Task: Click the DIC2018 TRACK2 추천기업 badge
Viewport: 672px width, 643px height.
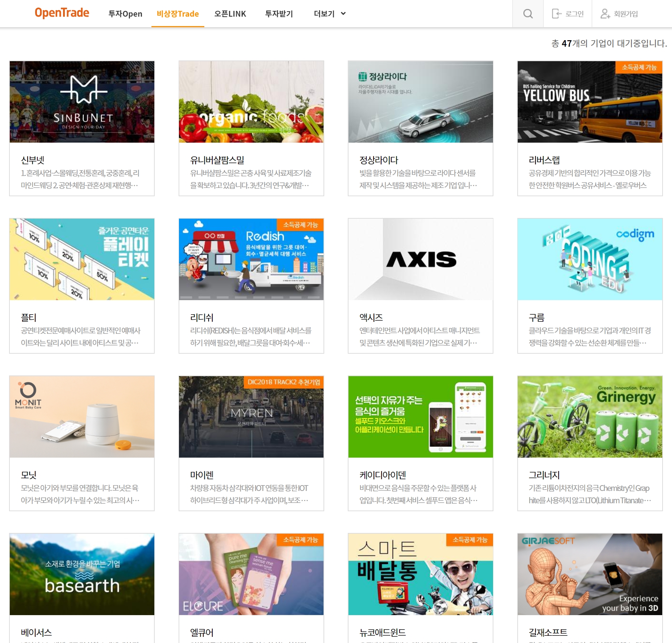Action: (284, 382)
